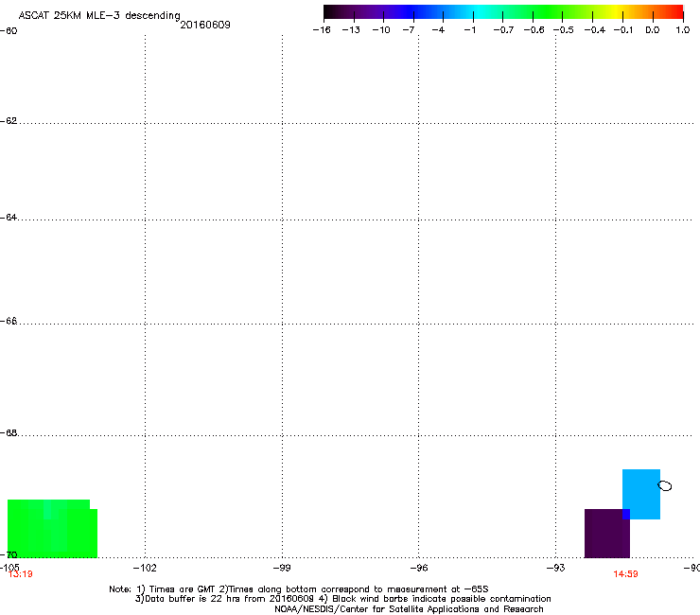Image resolution: width=700 pixels, height=615 pixels.
Task: Click the -4 color bar label
Action: 438,30
